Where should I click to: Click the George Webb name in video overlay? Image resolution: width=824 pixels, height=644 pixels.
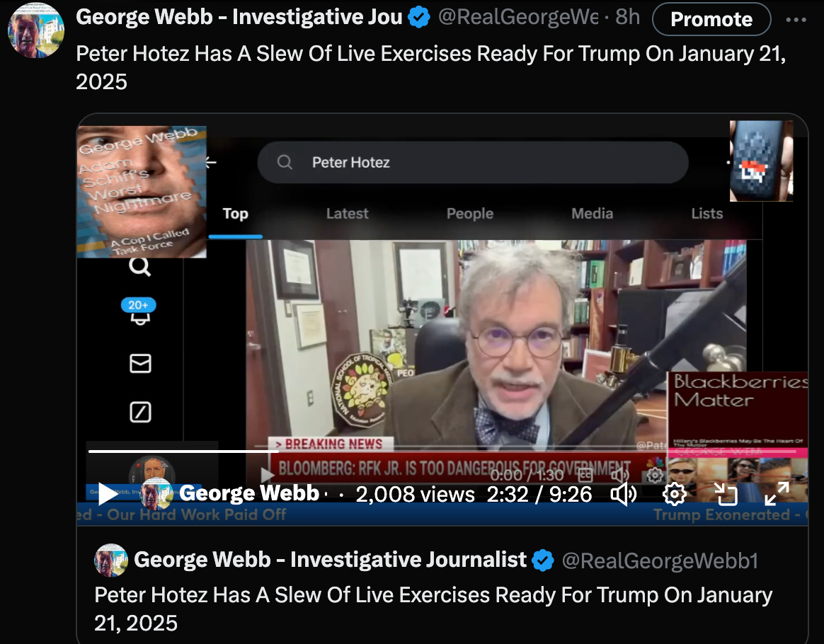249,493
